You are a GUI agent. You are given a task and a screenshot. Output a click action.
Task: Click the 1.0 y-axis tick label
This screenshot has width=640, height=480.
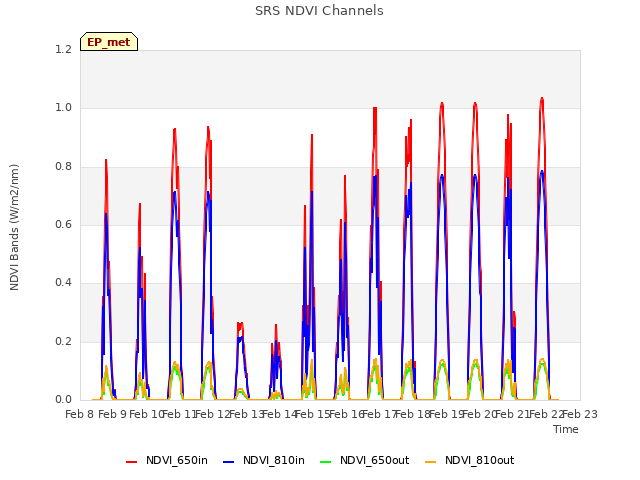64,108
